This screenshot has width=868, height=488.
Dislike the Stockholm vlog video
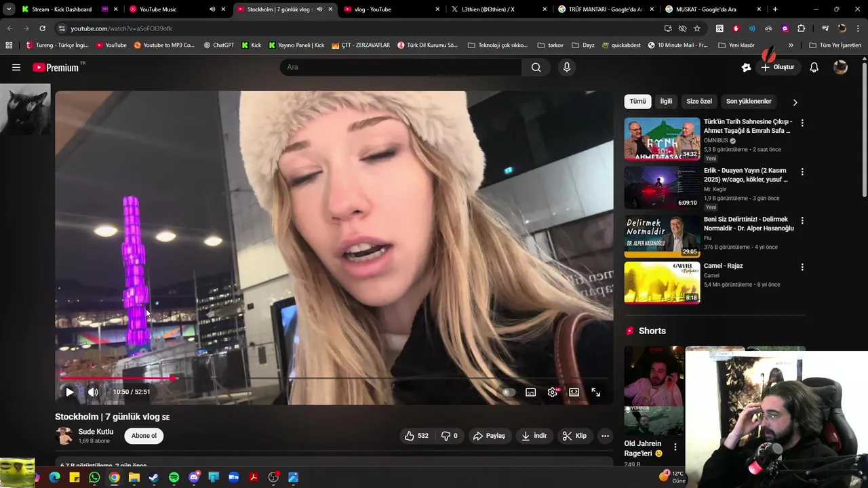(449, 436)
